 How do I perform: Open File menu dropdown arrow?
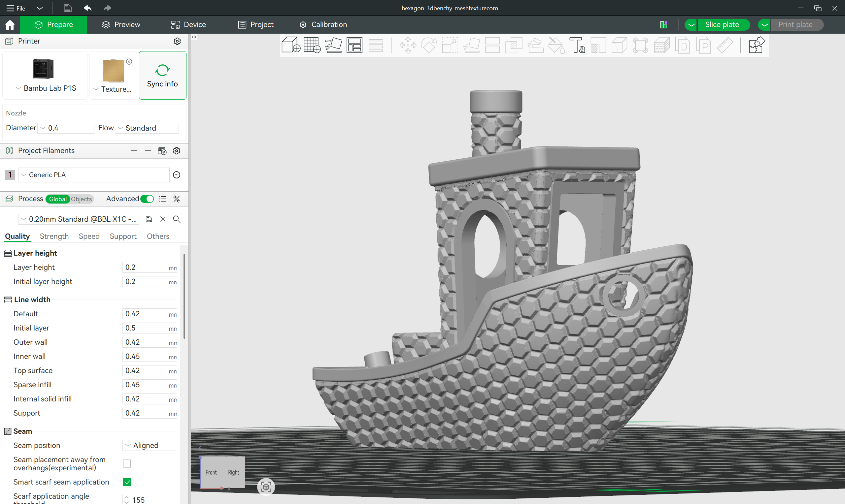[40, 8]
